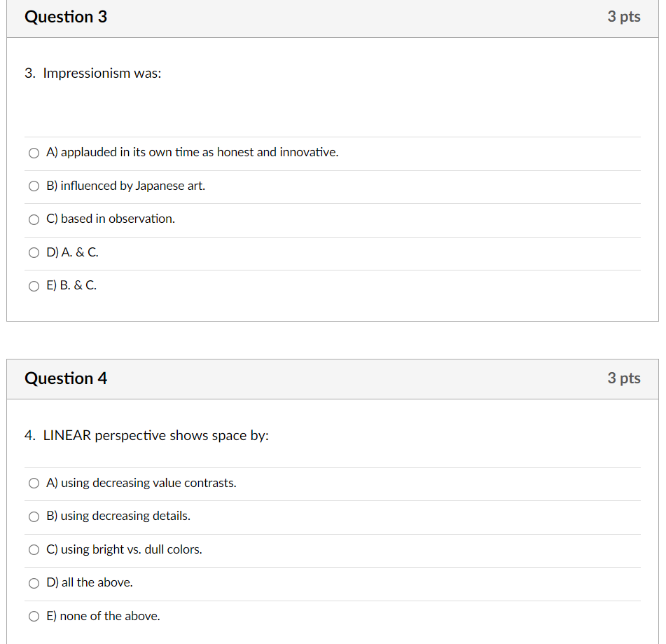The image size is (666, 644).
Task: Select "C) using bright vs. dull colors"
Action: point(34,549)
